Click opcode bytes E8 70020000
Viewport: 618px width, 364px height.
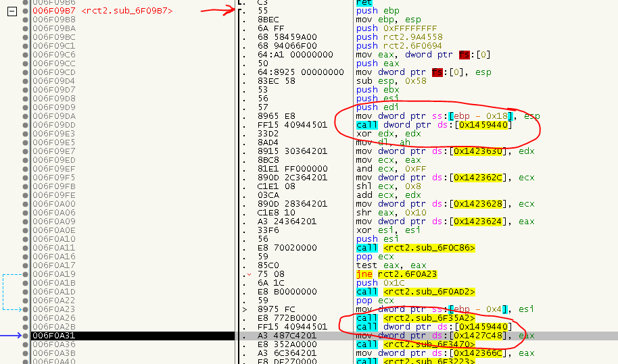tap(287, 248)
